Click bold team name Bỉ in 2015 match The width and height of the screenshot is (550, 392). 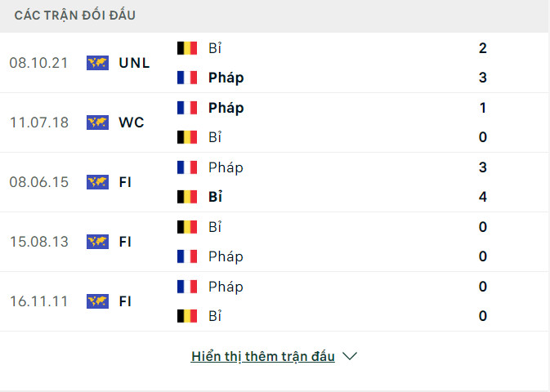point(216,197)
